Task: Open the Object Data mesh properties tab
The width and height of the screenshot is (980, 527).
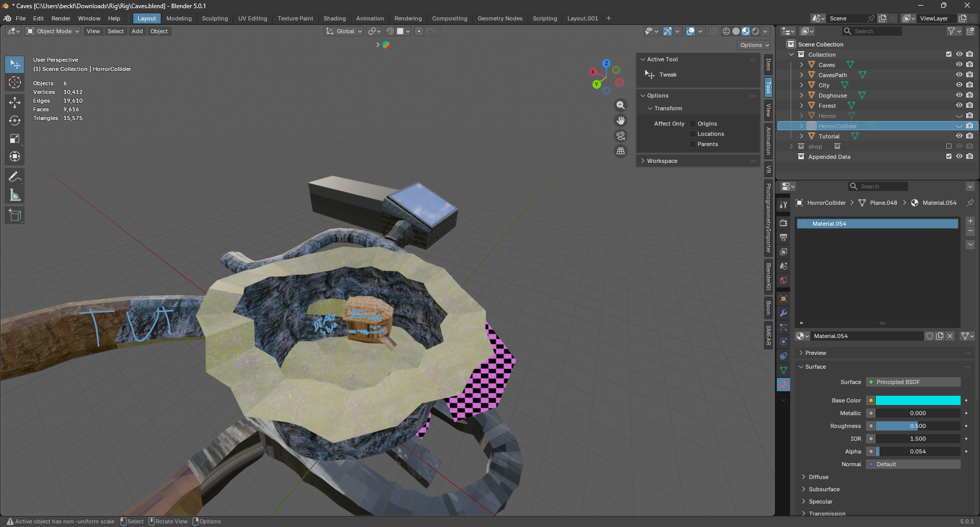Action: (783, 370)
